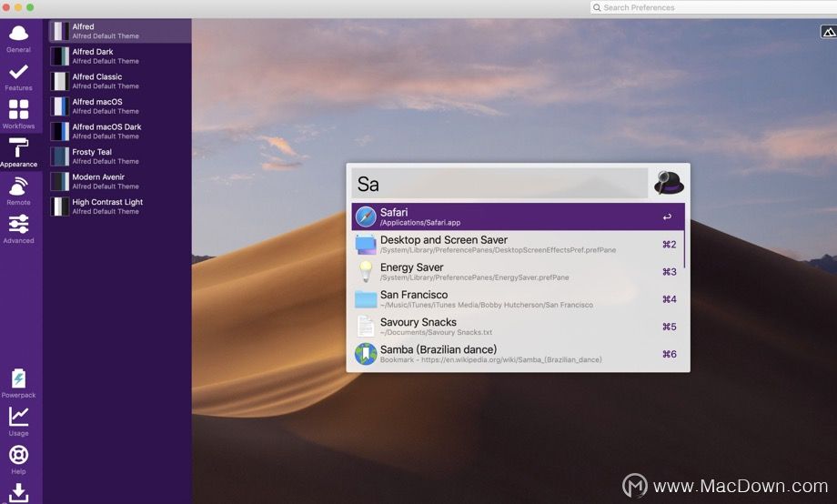This screenshot has height=504, width=837.
Task: Select the San Francisco folder result
Action: tap(518, 299)
